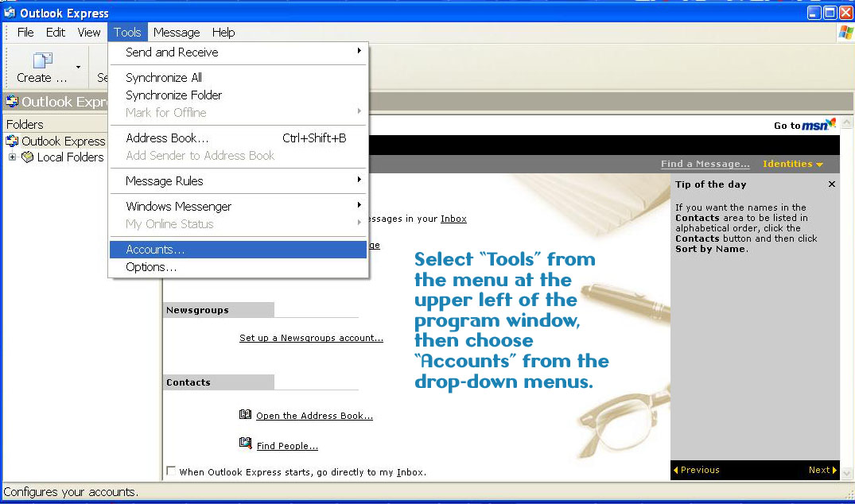
Task: Open the Create Mail dropdown arrow
Action: pos(78,68)
